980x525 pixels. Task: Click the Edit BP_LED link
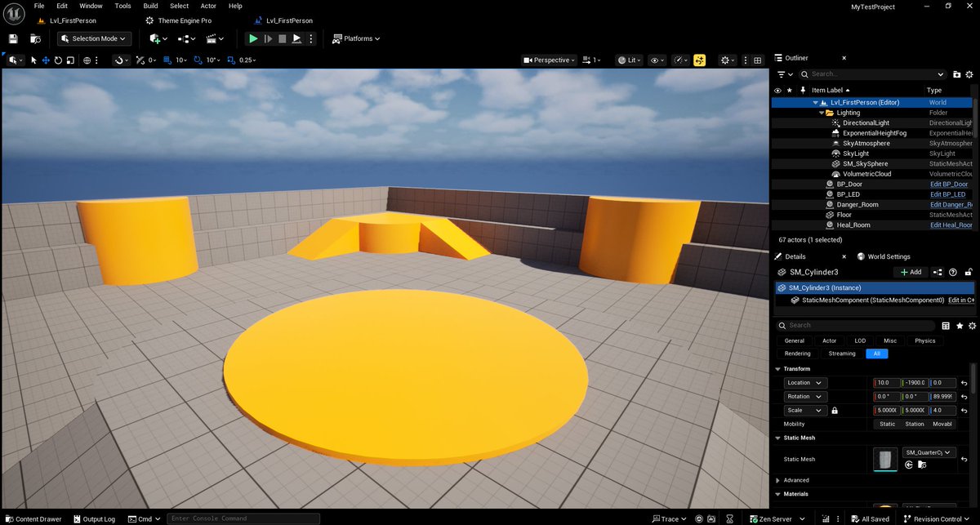947,194
